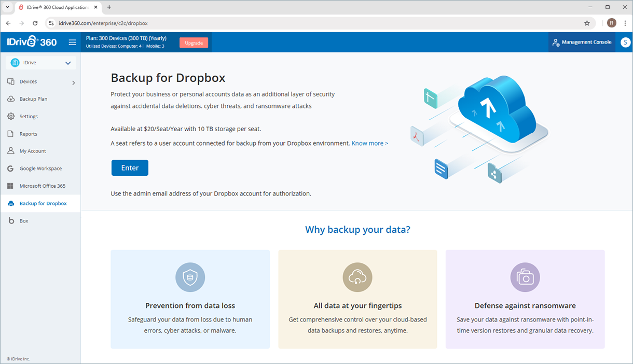This screenshot has width=633, height=364.
Task: Close the IDrive 360 browser tab
Action: 95,7
